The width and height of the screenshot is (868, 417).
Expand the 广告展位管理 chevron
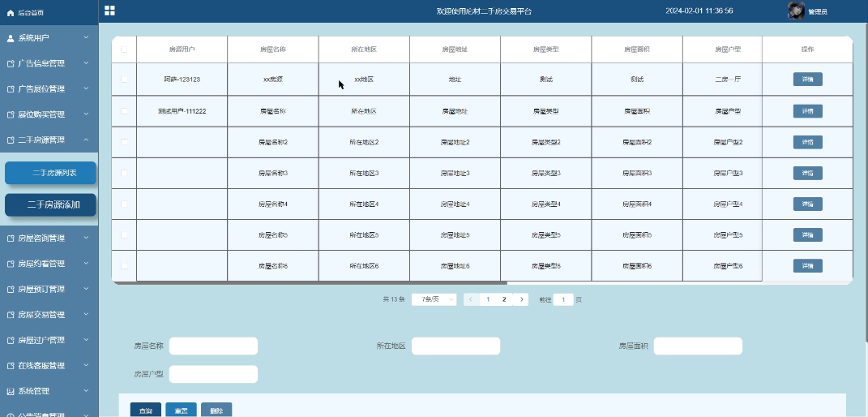pos(86,88)
